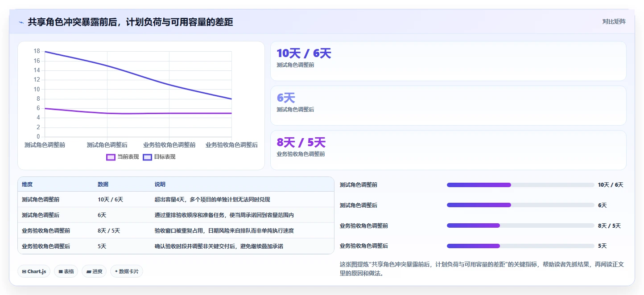Click the description starting 验收窗口被重复占用
This screenshot has width=644, height=295.
[224, 231]
